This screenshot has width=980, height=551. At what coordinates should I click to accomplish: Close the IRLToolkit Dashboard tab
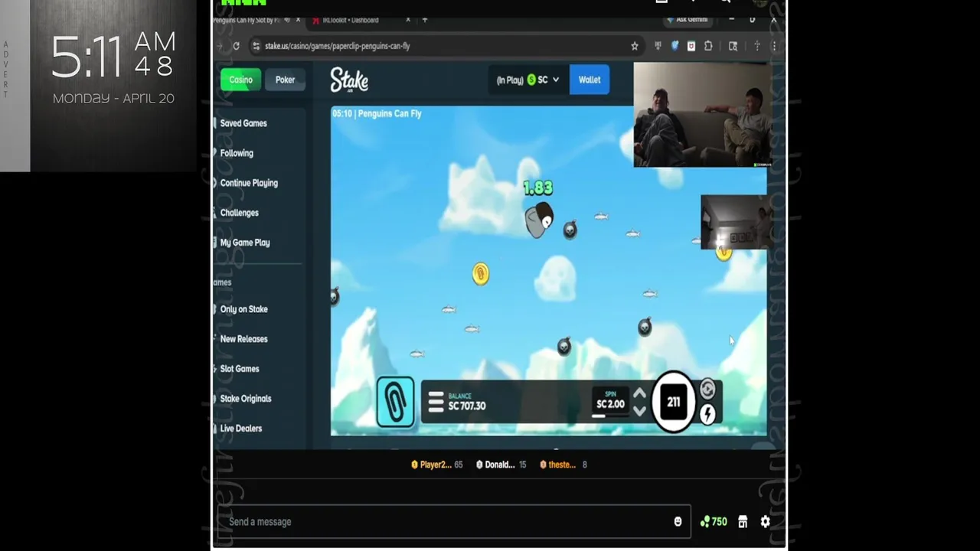(x=407, y=20)
